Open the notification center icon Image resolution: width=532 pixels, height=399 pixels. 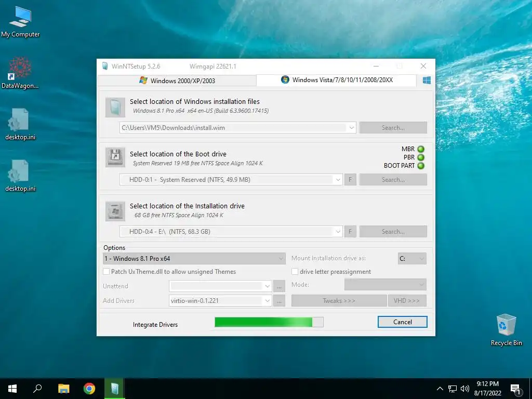coord(515,389)
